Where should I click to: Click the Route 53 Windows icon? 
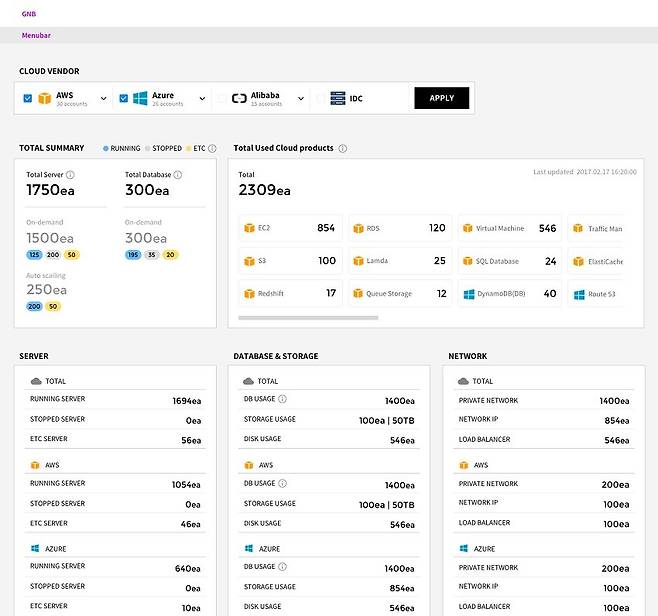[578, 294]
